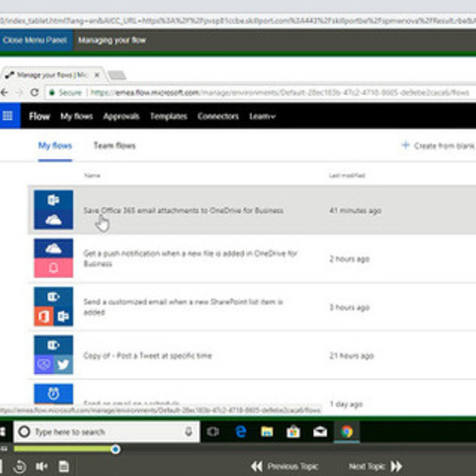The image size is (476, 476).
Task: Open Copy of Post a Tweet flow
Action: point(148,355)
